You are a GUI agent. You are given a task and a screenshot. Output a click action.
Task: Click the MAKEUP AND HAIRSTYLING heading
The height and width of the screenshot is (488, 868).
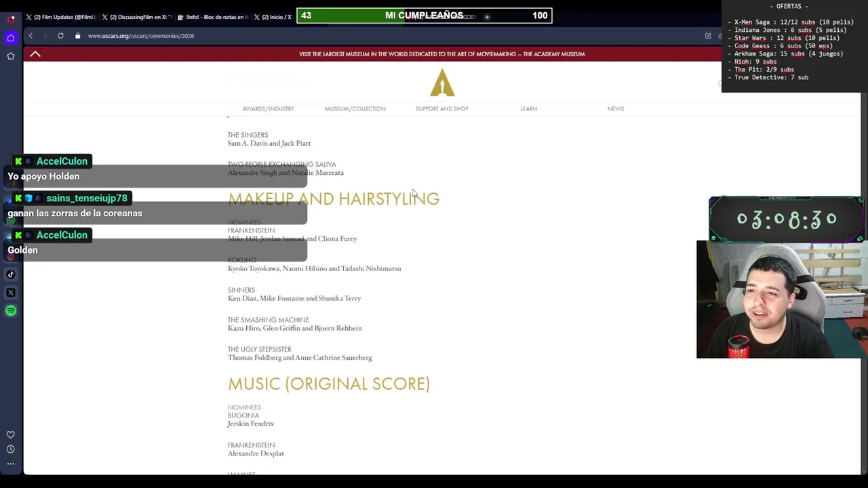pos(334,199)
